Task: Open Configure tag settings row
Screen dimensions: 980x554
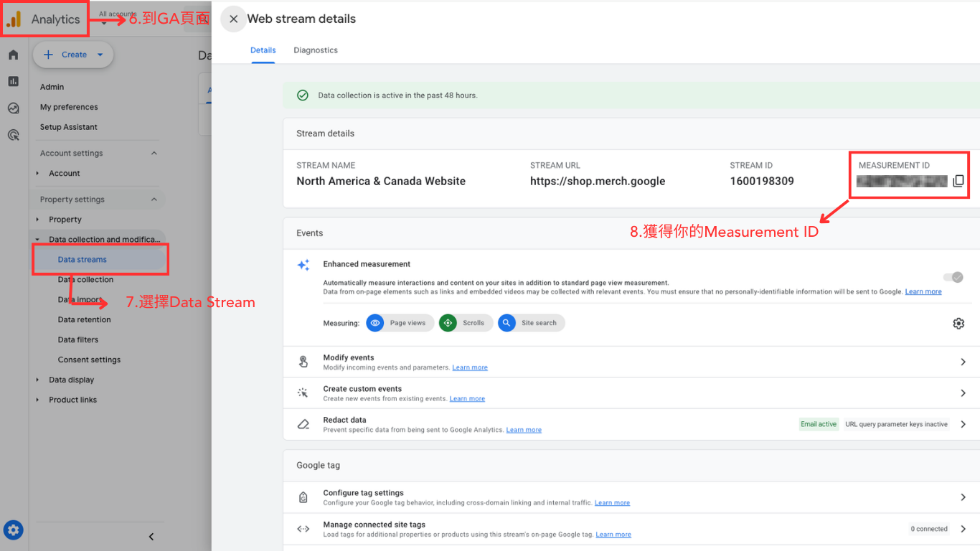Action: coord(631,497)
